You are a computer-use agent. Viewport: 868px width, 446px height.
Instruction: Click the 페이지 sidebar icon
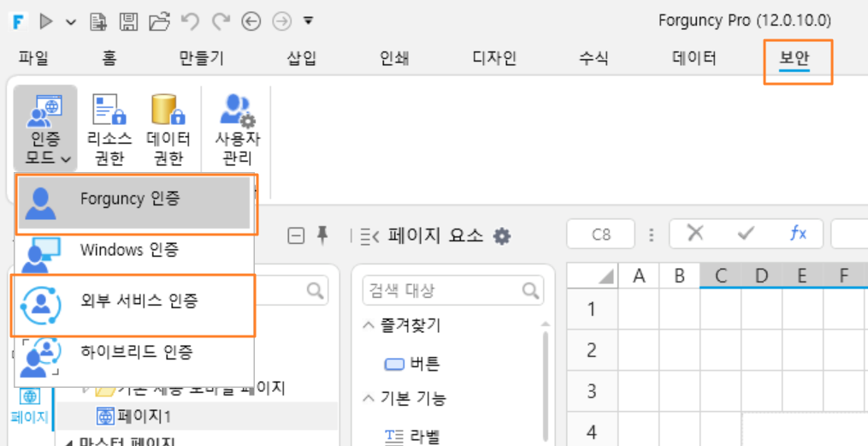(x=30, y=407)
